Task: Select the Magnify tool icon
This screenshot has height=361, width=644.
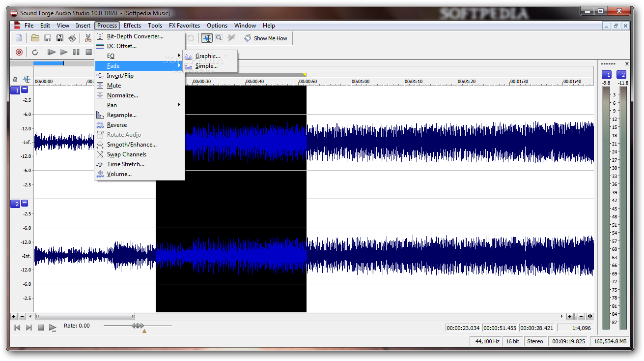Action: point(219,38)
